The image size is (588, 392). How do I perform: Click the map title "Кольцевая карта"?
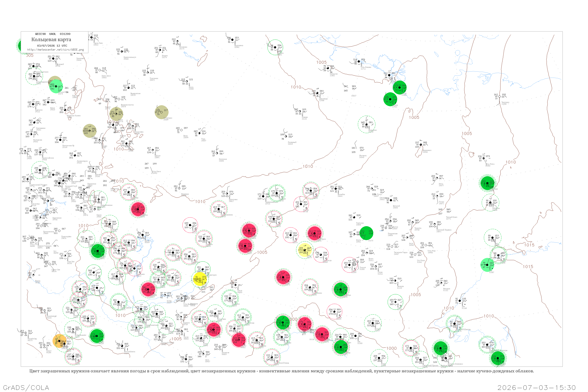pyautogui.click(x=51, y=40)
